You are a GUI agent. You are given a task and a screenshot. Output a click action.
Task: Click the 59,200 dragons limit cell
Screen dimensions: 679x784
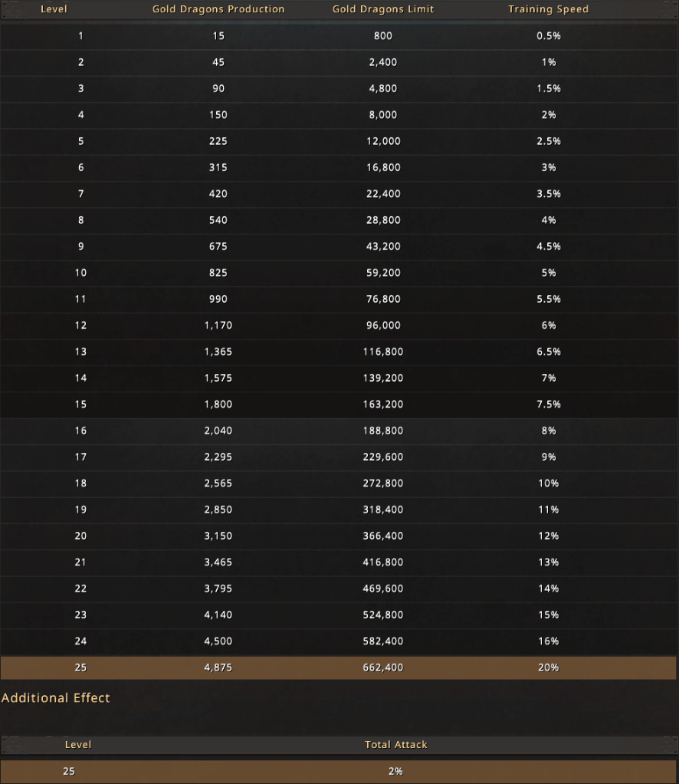pos(383,273)
